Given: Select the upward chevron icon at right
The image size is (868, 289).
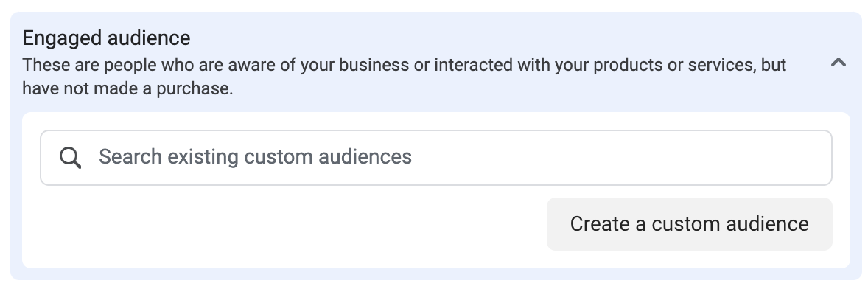Looking at the screenshot, I should [x=838, y=63].
